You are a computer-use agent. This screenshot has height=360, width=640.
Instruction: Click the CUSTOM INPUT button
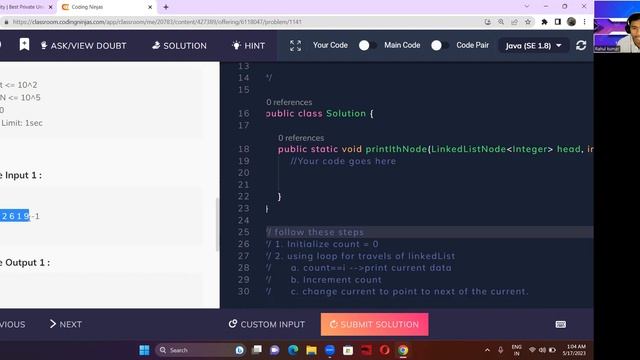[x=267, y=324]
